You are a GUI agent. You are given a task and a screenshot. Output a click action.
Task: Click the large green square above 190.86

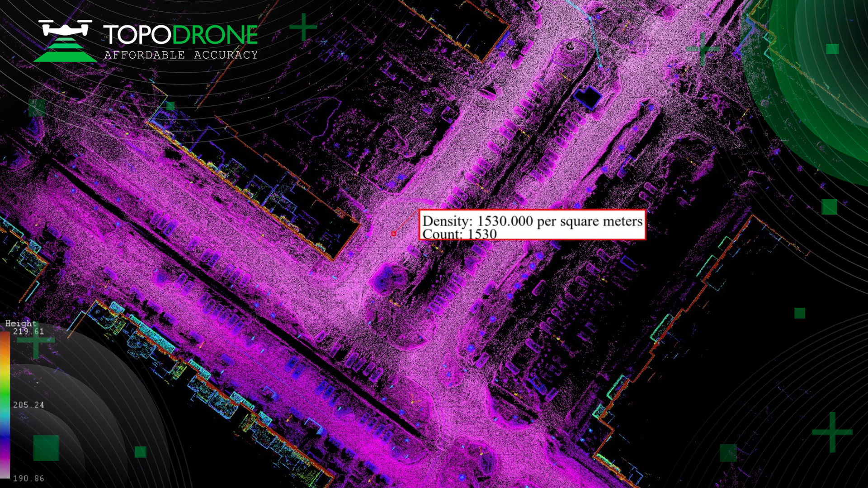pos(46,448)
